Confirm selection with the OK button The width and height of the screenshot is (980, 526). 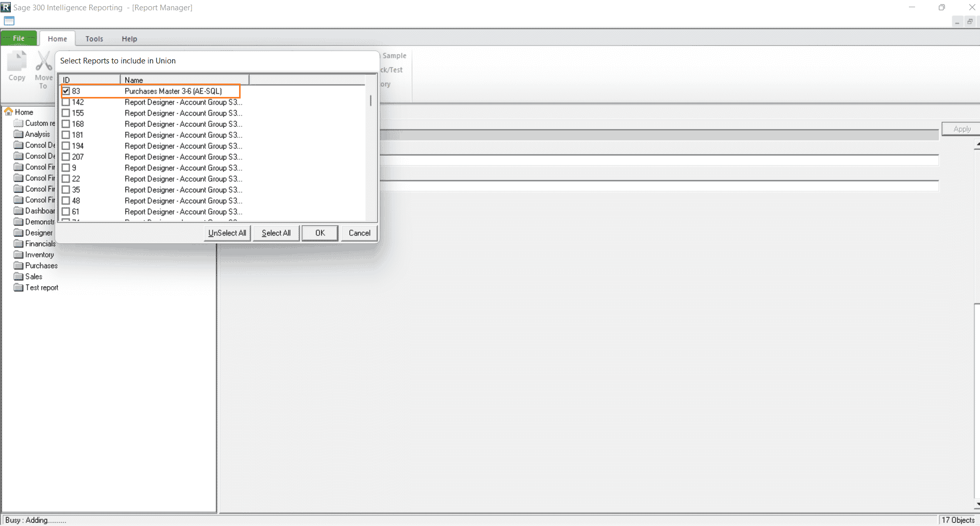[x=319, y=233]
